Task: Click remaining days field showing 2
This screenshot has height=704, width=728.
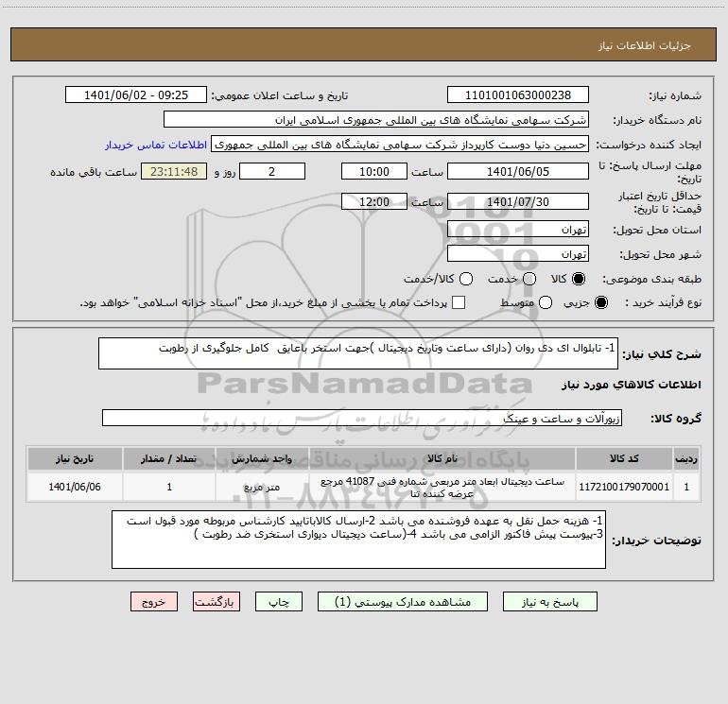Action: 272,172
